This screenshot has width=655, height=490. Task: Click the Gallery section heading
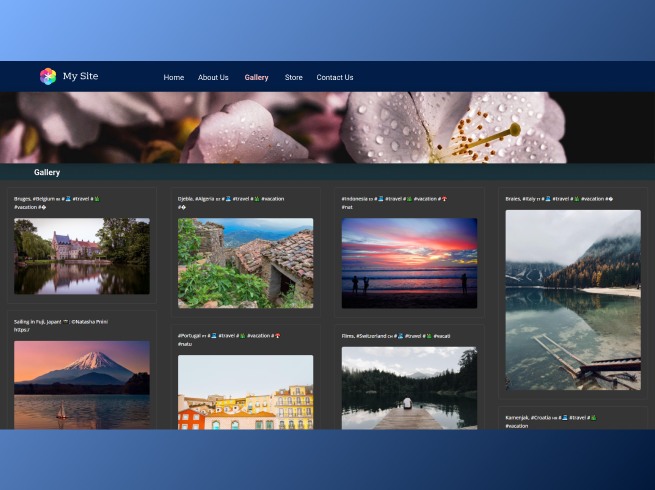pos(47,172)
